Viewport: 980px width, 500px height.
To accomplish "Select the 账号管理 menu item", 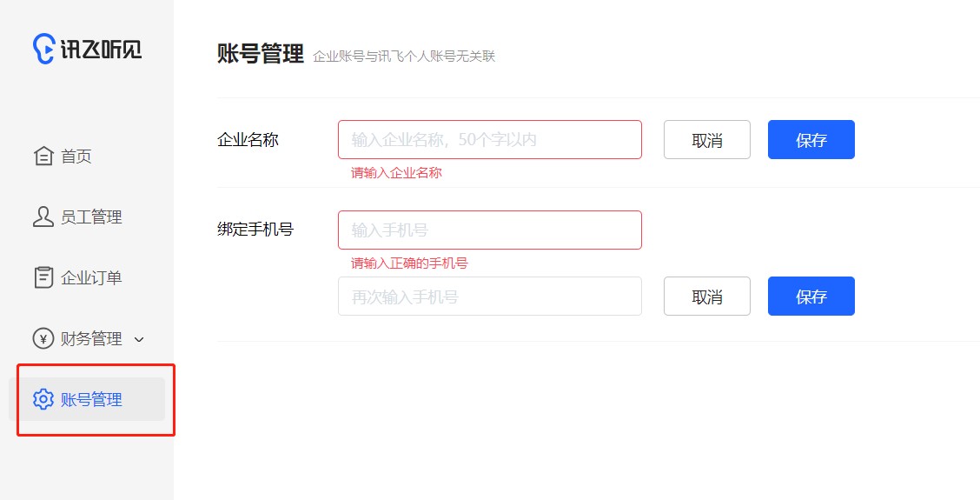I will pos(87,399).
